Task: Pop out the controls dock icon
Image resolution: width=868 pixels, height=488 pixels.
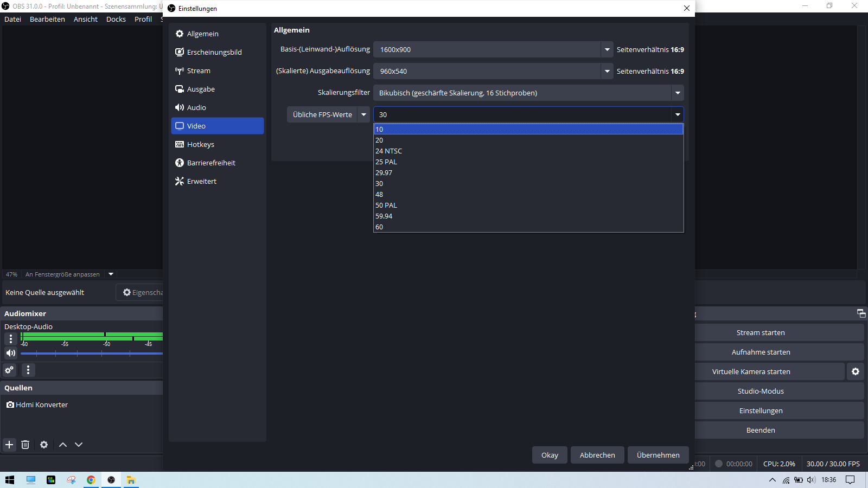Action: click(861, 313)
